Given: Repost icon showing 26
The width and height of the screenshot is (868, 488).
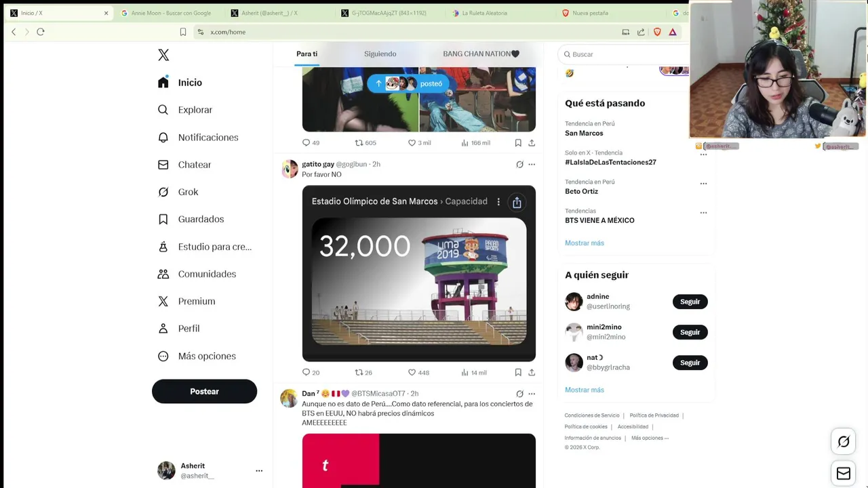Looking at the screenshot, I should 359,372.
